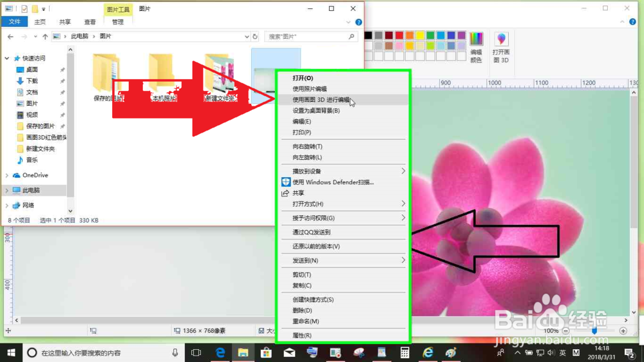Open Microsoft Store taskbar icon
The image size is (644, 362).
(x=266, y=352)
